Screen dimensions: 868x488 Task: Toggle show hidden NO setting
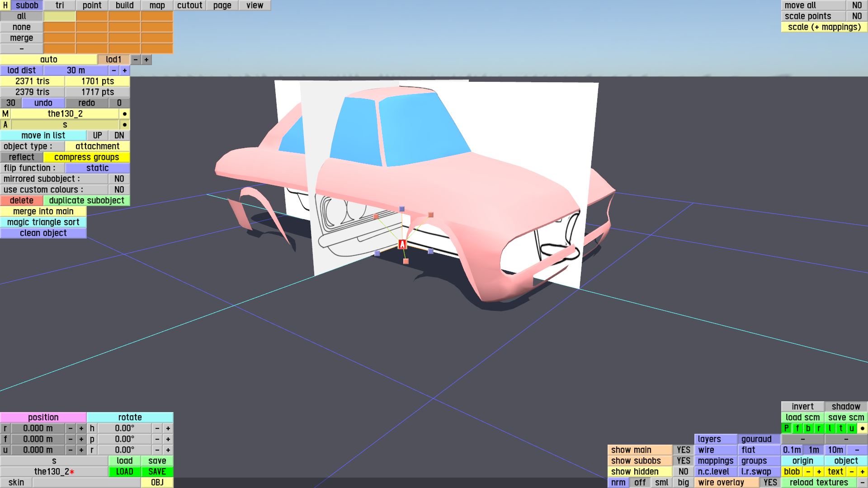point(683,472)
